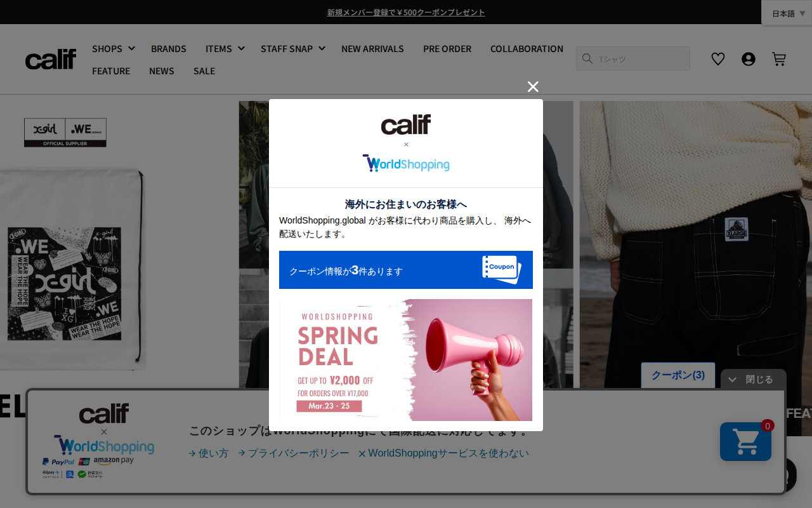Open the Spring Deal promotional banner
Viewport: 812px width, 508px height.
406,360
